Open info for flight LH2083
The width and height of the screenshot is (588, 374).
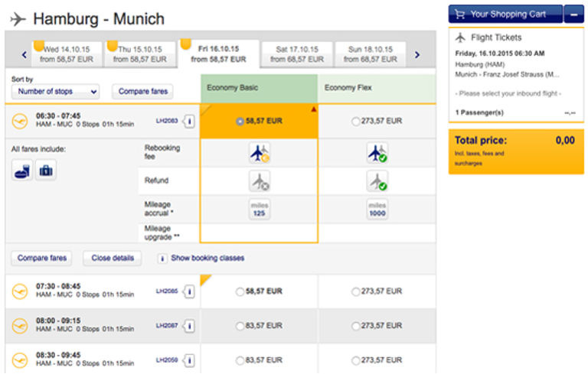189,121
